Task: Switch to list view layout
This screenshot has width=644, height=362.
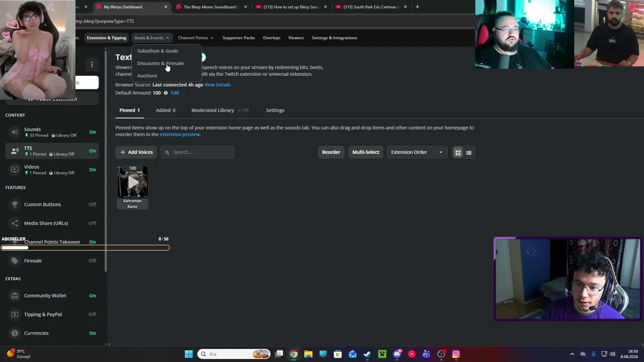Action: pos(468,152)
